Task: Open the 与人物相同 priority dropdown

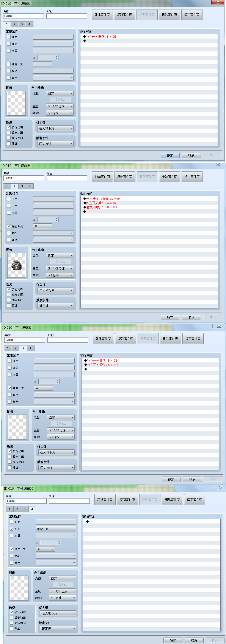Action: coord(56,290)
